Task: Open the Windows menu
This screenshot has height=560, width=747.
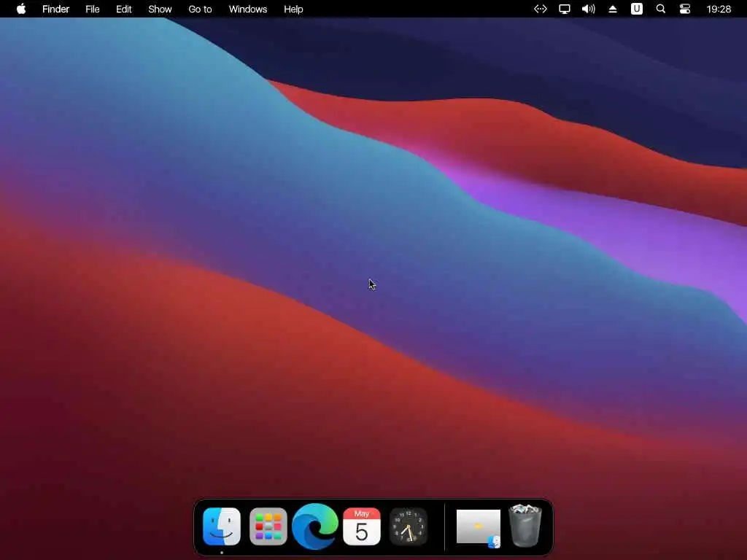Action: coord(248,9)
